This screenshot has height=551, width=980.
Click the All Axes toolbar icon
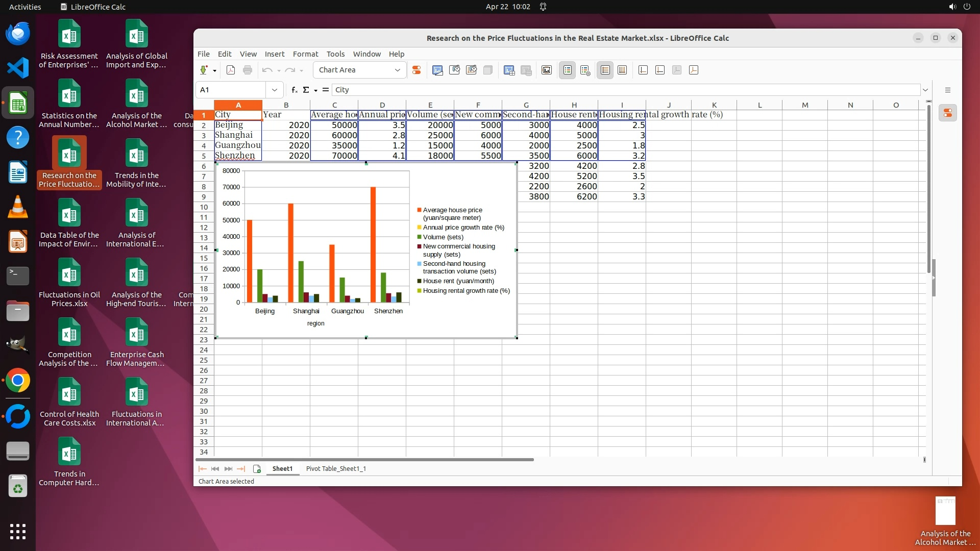[x=694, y=70]
